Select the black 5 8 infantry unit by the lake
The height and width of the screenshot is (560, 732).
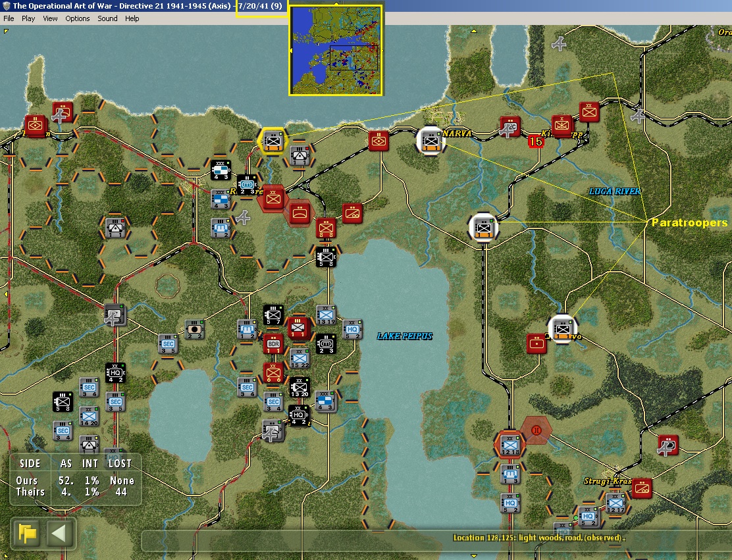point(326,257)
